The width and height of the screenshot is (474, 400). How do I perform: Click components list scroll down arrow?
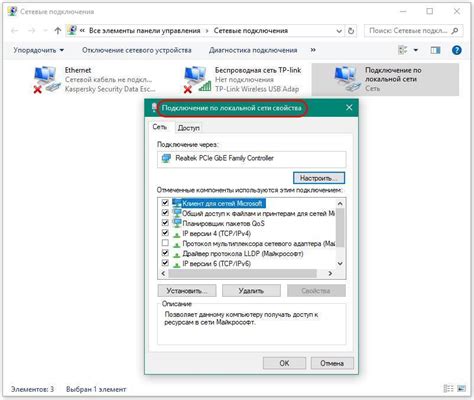click(x=340, y=264)
